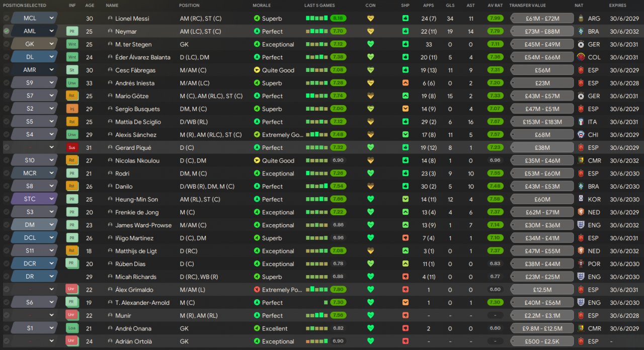Open the empty position dropdown for Gerard Piqué
This screenshot has height=350, width=644.
(33, 147)
